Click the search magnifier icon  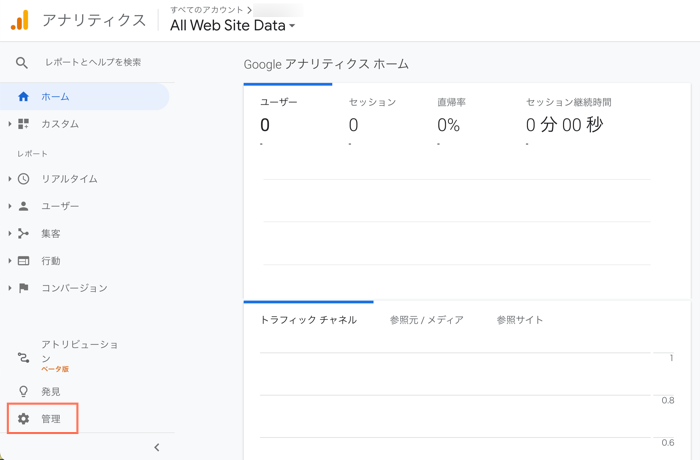[x=21, y=63]
